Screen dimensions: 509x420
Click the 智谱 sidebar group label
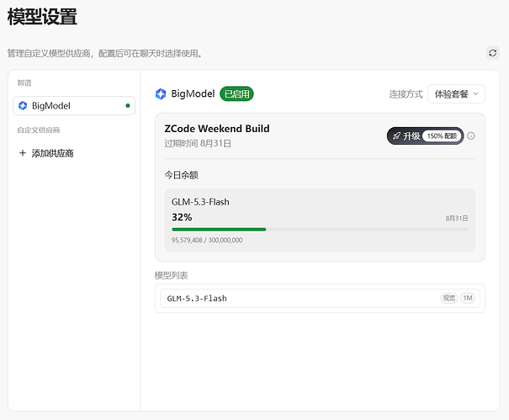tap(24, 82)
